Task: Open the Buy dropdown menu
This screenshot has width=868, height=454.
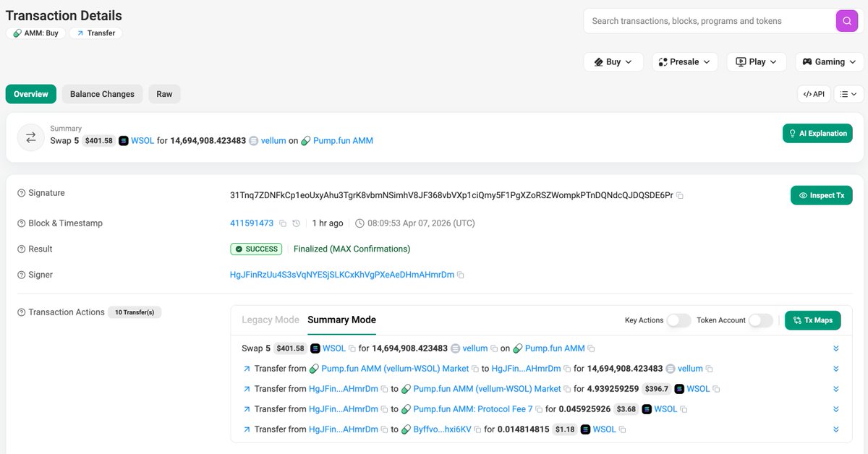Action: 613,62
